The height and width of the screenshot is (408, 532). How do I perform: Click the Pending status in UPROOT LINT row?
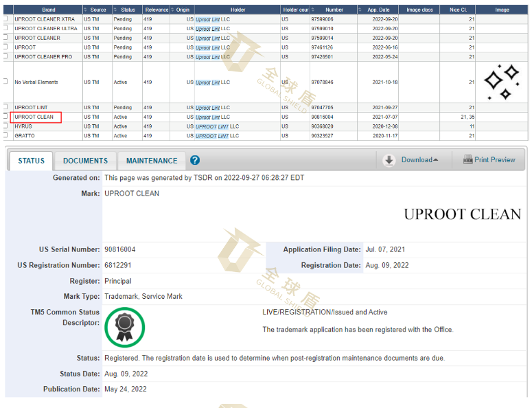[122, 107]
